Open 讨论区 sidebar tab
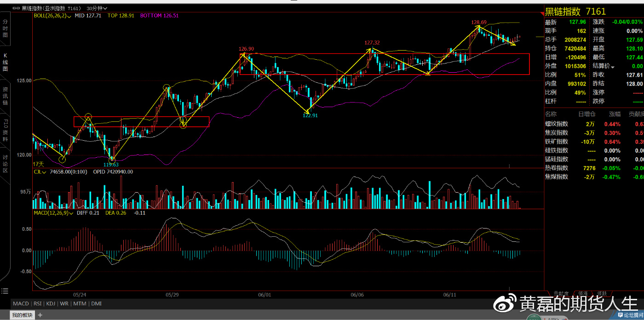The width and height of the screenshot is (644, 320). pos(5,164)
